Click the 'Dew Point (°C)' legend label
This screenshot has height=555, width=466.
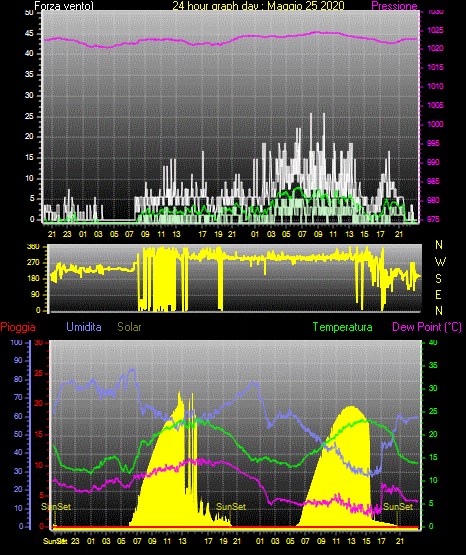tap(427, 327)
